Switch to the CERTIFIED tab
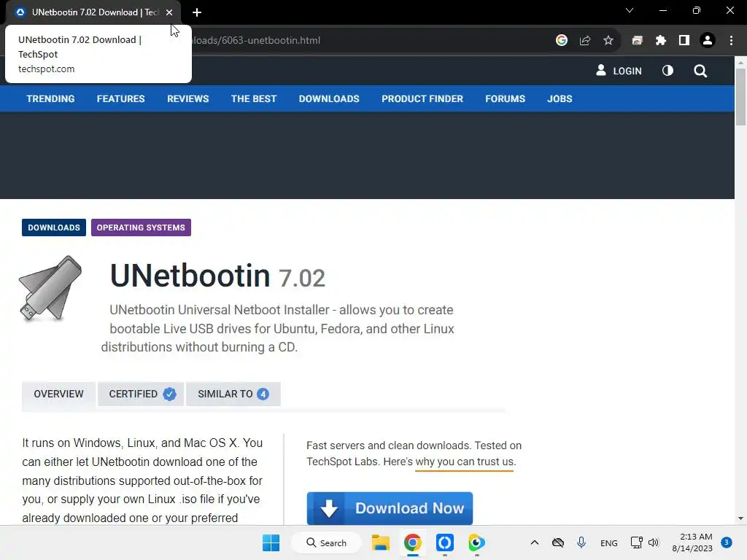747x560 pixels. pyautogui.click(x=141, y=394)
